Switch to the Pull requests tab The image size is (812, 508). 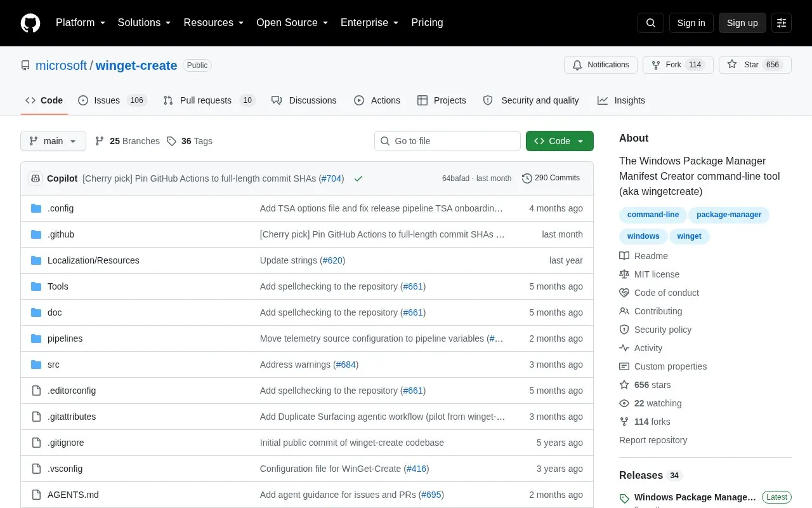[209, 100]
